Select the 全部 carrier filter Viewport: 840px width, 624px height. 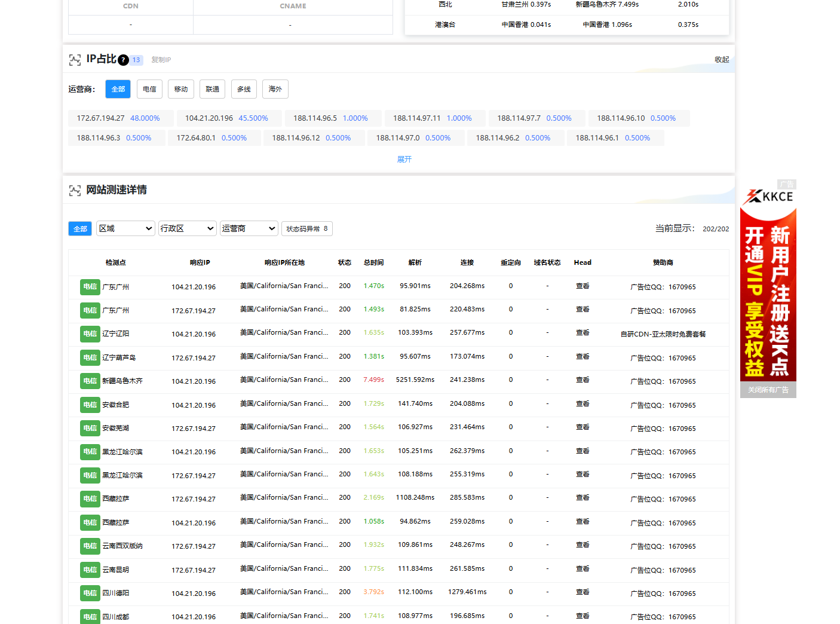point(118,89)
